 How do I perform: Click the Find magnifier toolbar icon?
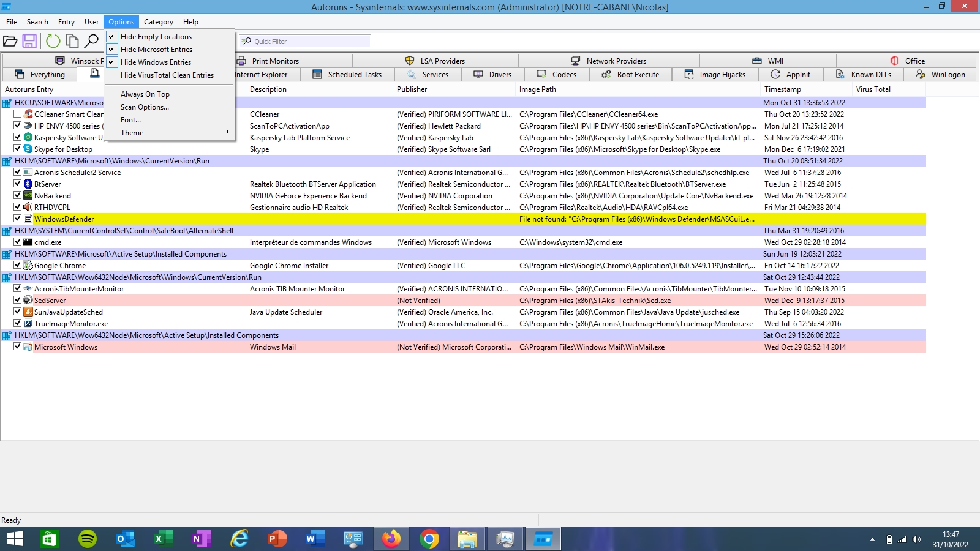91,42
